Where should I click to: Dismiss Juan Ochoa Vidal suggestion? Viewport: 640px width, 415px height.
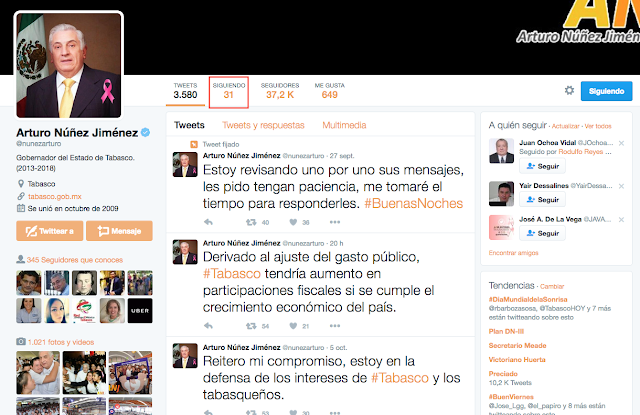[621, 143]
